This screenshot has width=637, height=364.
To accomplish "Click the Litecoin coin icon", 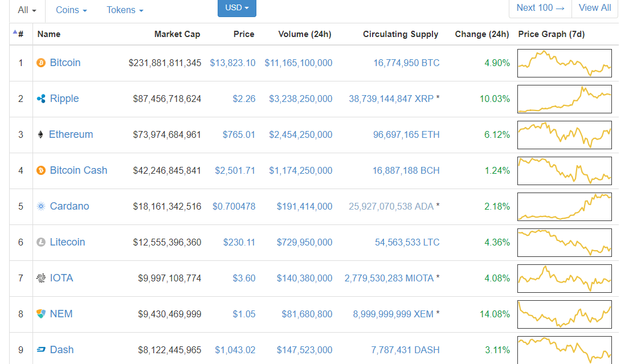I will coord(41,242).
